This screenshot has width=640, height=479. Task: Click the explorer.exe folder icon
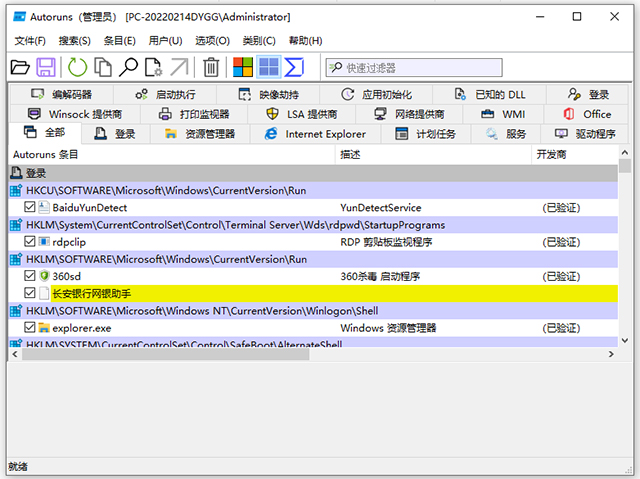tap(44, 328)
